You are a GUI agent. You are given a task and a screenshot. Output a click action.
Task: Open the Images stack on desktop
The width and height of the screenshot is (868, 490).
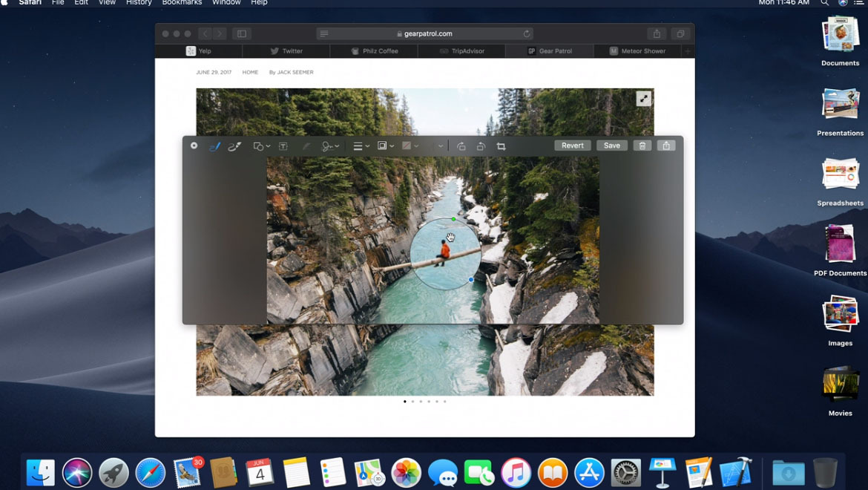840,320
